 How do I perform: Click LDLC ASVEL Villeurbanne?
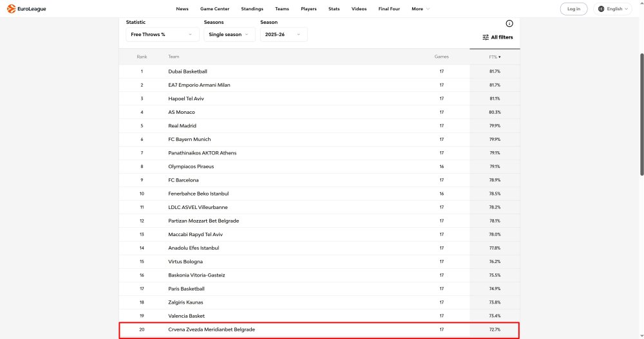[x=198, y=207]
